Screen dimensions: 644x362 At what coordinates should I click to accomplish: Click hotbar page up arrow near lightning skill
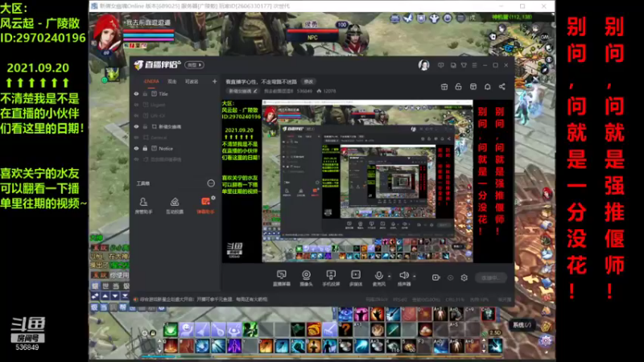click(x=484, y=341)
